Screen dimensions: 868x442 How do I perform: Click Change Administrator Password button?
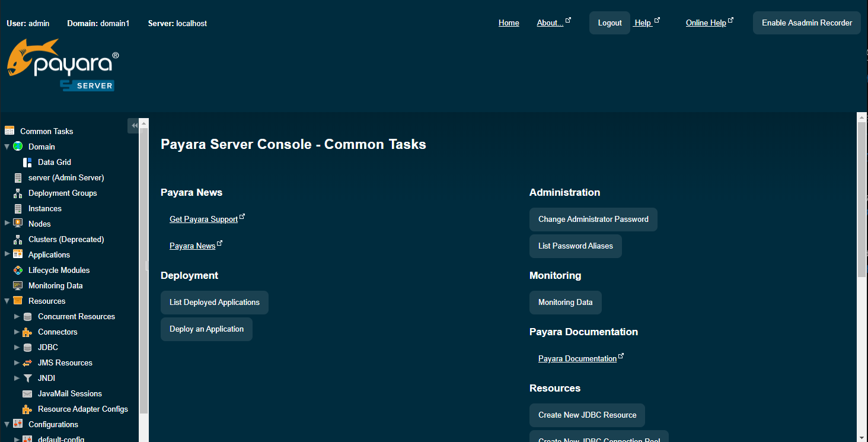click(593, 219)
